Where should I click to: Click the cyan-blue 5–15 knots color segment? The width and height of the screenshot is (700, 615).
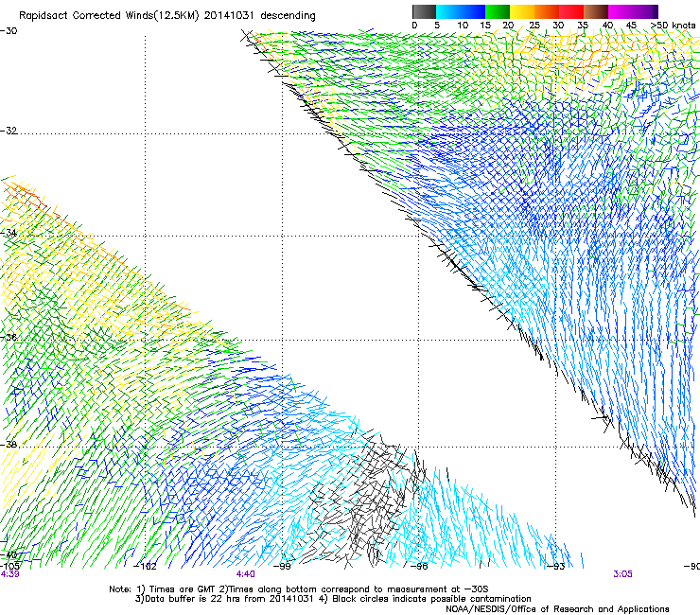pyautogui.click(x=461, y=11)
